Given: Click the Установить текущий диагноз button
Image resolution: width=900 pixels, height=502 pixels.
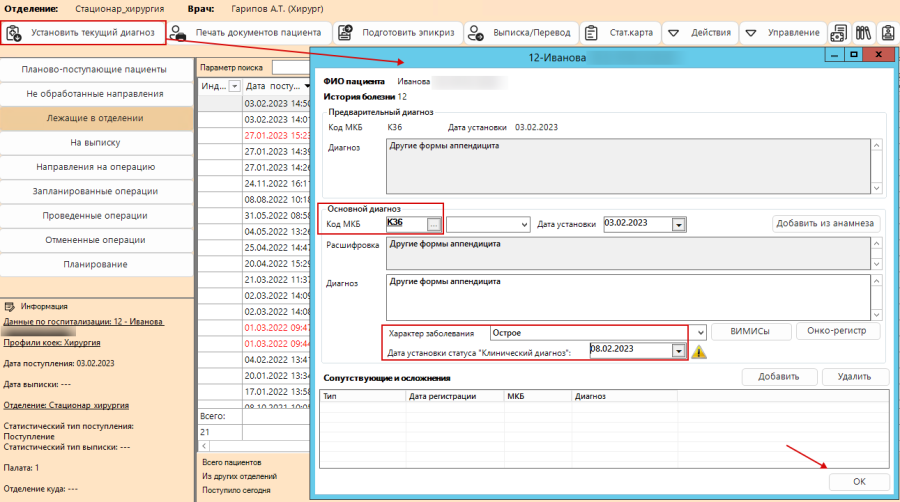Looking at the screenshot, I should [83, 33].
